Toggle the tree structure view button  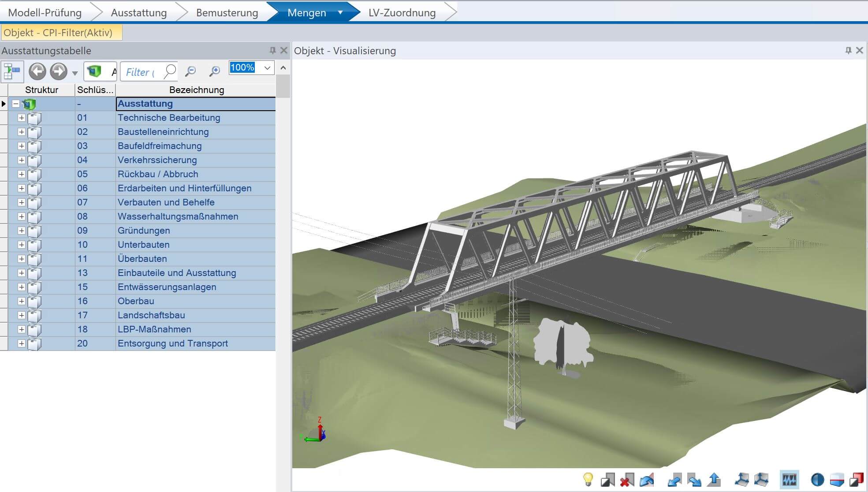12,71
